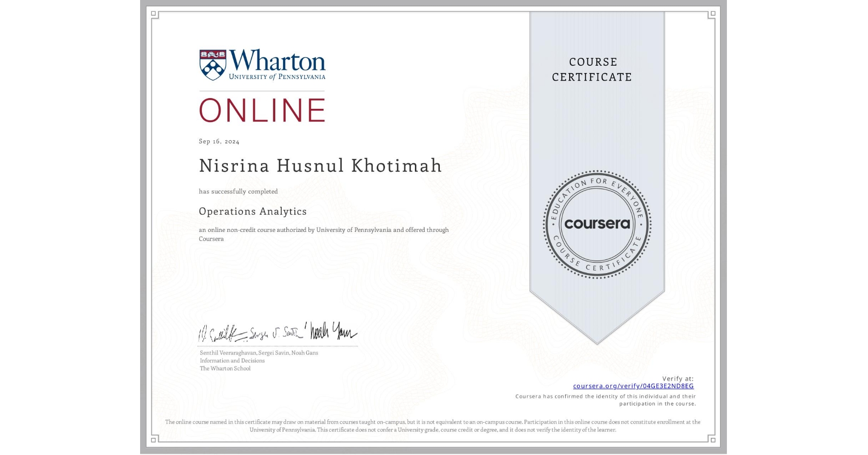Click the ONLINE wordmark
868x455 pixels.
(262, 110)
